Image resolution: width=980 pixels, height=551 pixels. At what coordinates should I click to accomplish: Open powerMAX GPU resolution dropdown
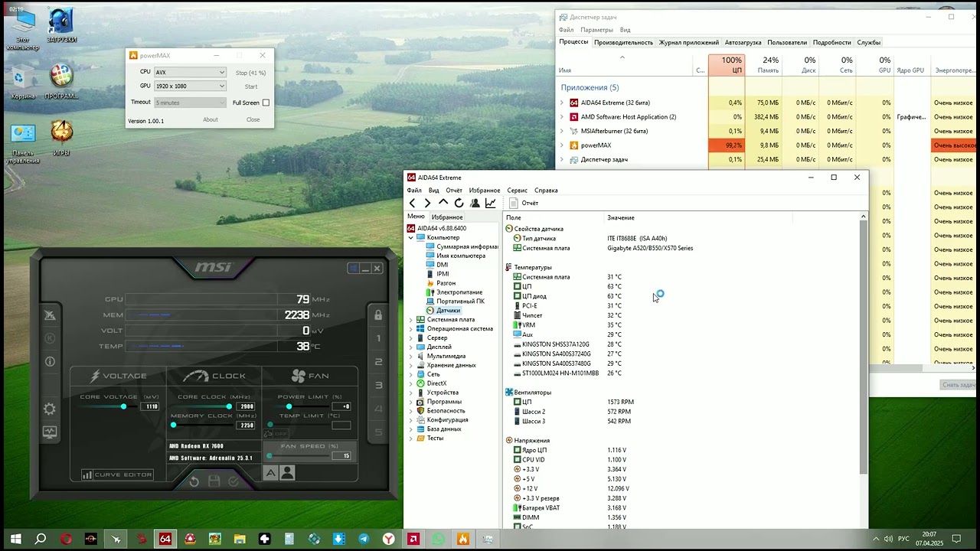click(x=190, y=86)
